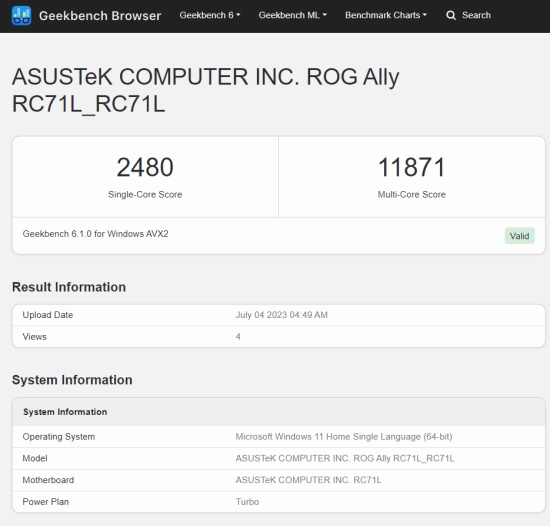
Task: Click the Single-Core Score label
Action: pyautogui.click(x=145, y=195)
